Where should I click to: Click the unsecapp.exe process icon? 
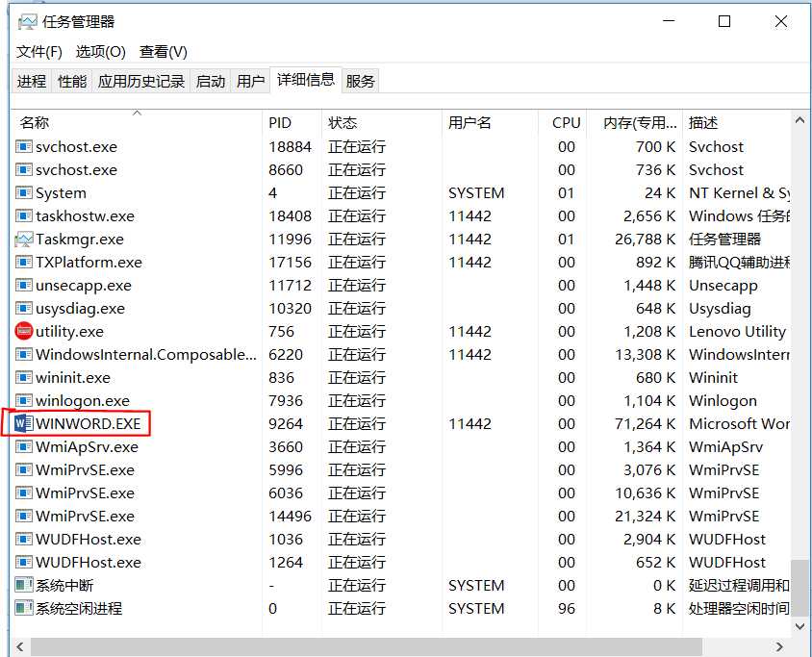(24, 286)
